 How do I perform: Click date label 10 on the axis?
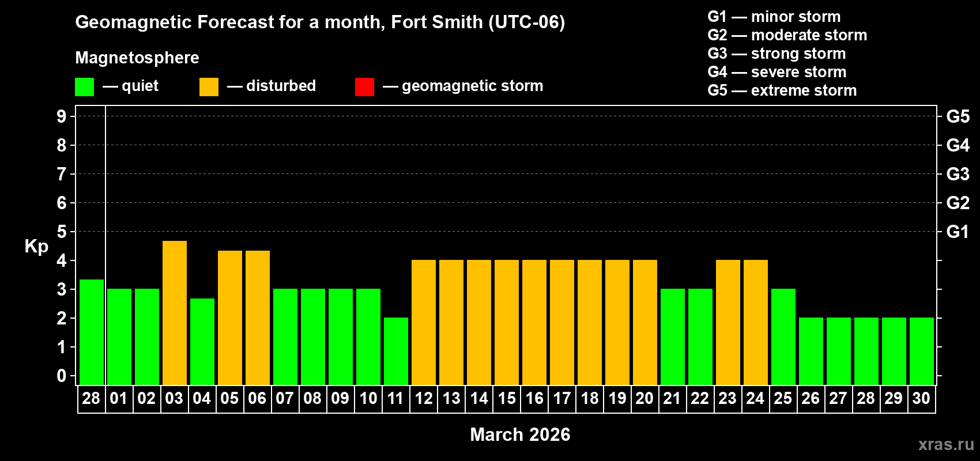[x=368, y=398]
